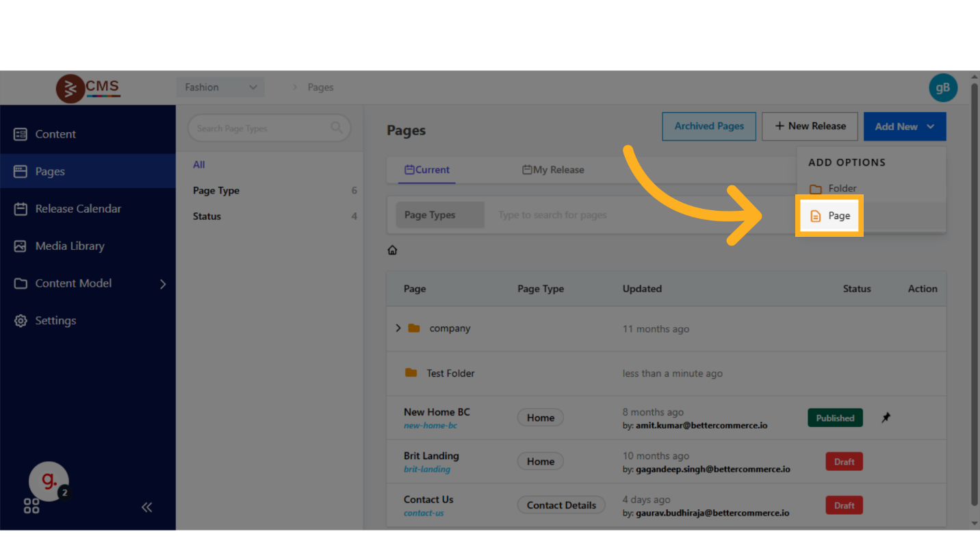Open the Test Folder folder icon
Image resolution: width=980 pixels, height=551 pixels.
pyautogui.click(x=411, y=373)
